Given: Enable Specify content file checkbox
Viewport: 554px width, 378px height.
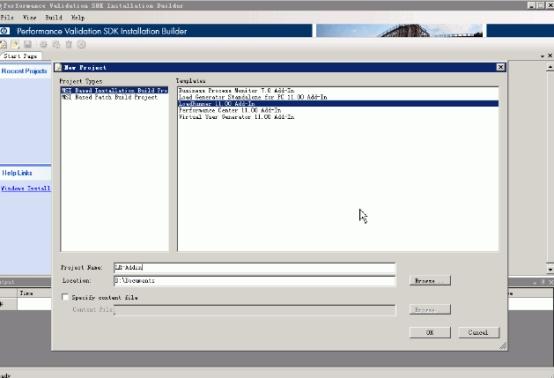Looking at the screenshot, I should click(x=65, y=297).
